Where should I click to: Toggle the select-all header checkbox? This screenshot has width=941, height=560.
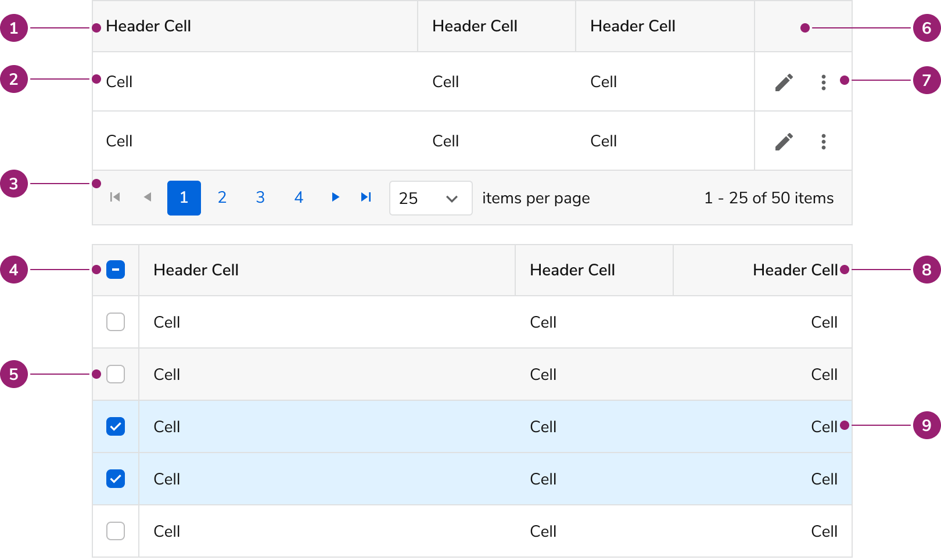click(116, 270)
